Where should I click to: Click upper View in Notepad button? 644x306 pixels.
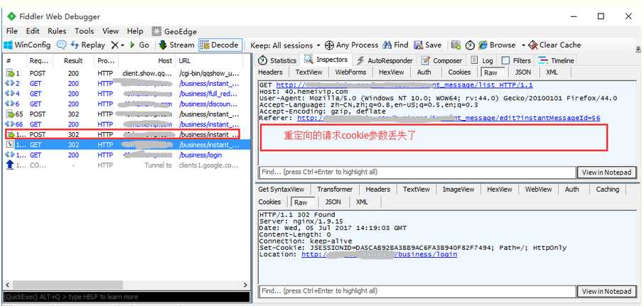(x=606, y=173)
